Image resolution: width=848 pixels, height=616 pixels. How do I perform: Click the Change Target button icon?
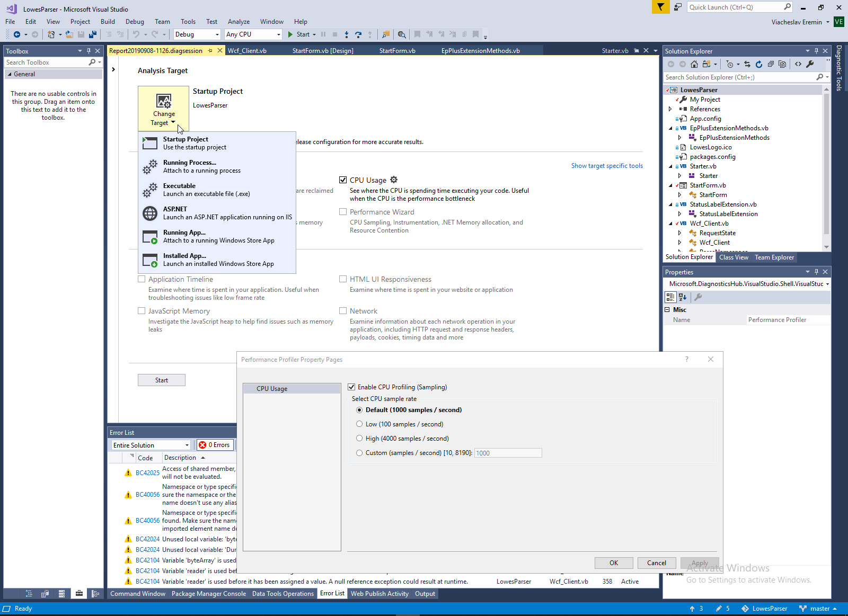(x=164, y=109)
